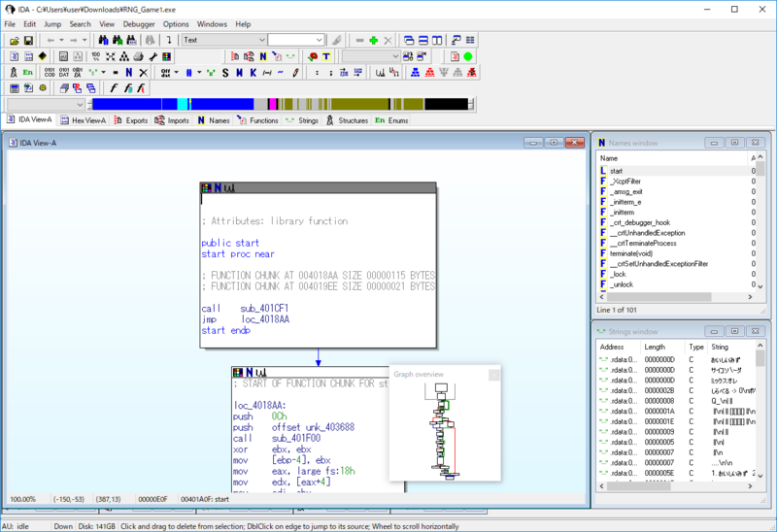Click the X undefine toolbar icon
Image resolution: width=777 pixels, height=532 pixels.
coord(143,73)
